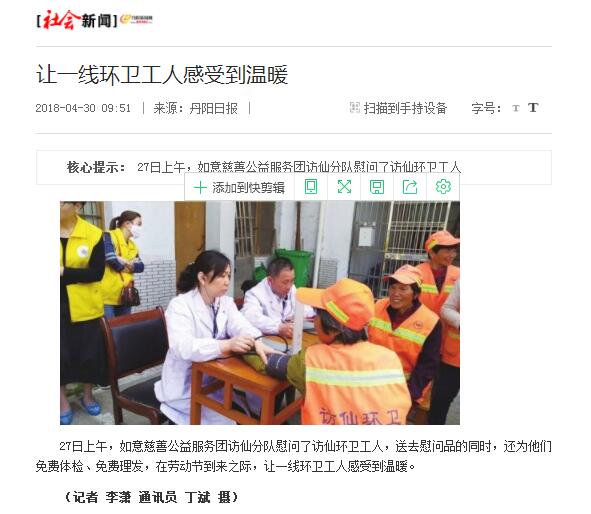Click the 核心提示 summary box
591x514 pixels.
point(294,167)
